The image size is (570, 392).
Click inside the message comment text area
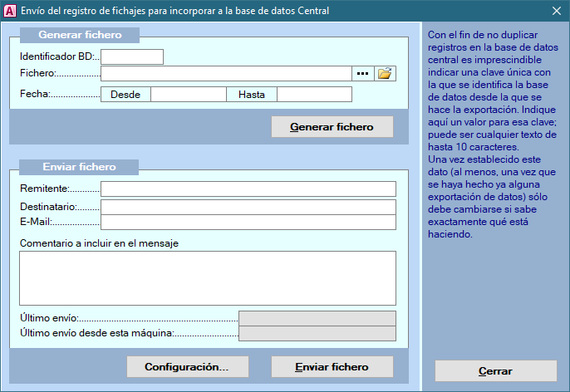point(208,278)
